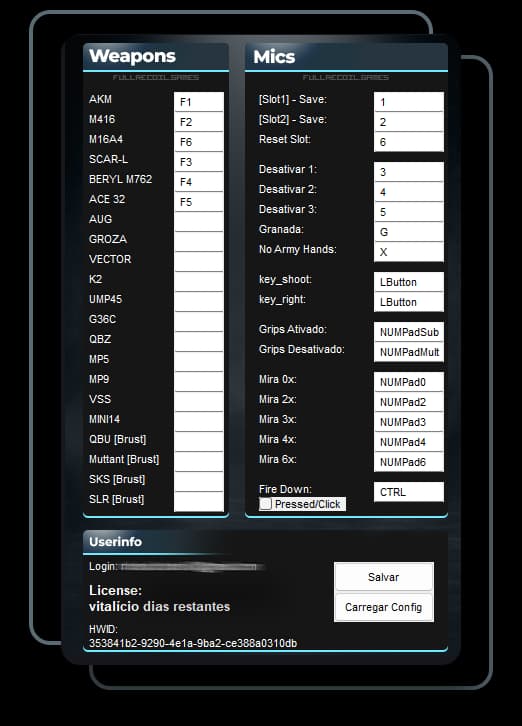The image size is (522, 726).
Task: Focus the empty GROZA hotkey field
Action: click(199, 242)
